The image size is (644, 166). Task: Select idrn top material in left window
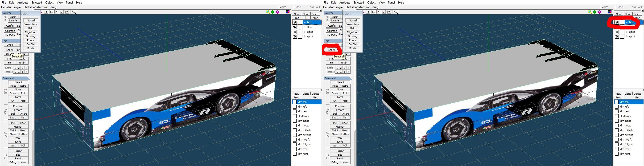[x=307, y=102]
